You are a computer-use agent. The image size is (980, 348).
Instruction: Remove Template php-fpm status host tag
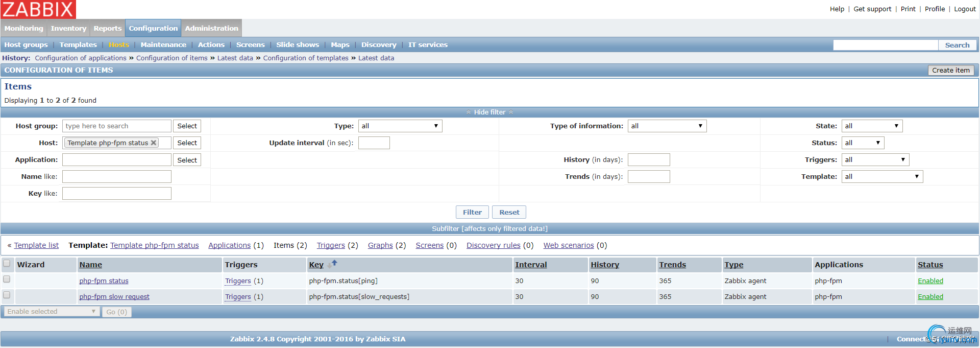coord(153,143)
